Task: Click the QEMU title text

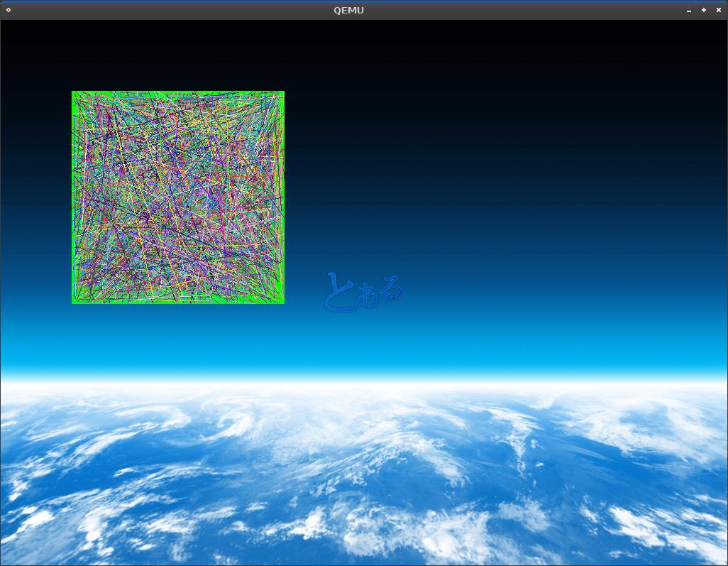Action: tap(348, 10)
